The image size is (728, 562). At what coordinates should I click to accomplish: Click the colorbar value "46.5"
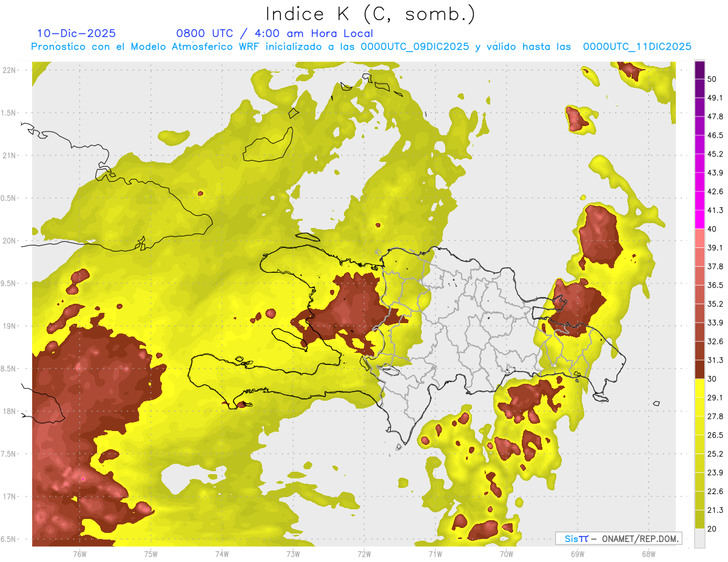pyautogui.click(x=715, y=135)
